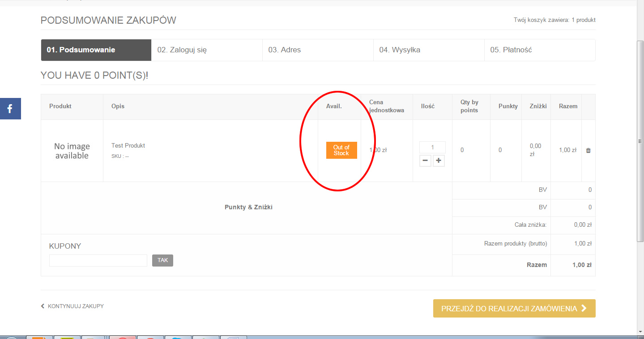Click the Punkty & Zniżki label
The height and width of the screenshot is (339, 644).
click(248, 208)
